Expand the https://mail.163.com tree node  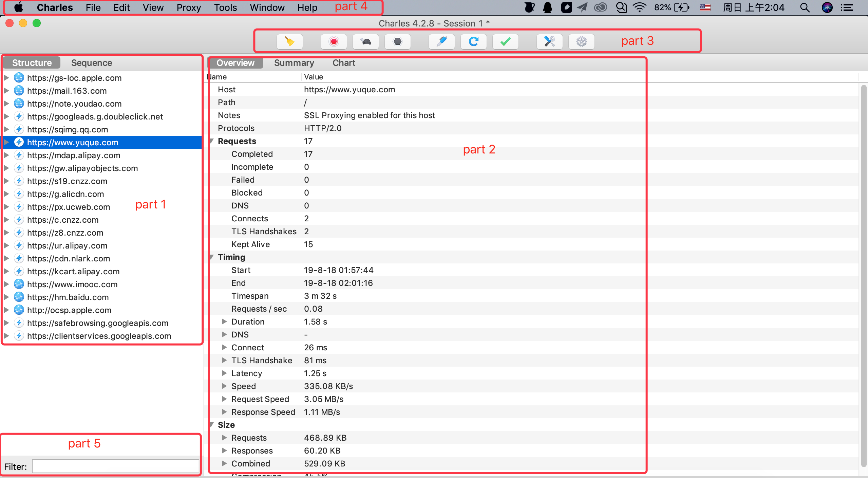[6, 91]
